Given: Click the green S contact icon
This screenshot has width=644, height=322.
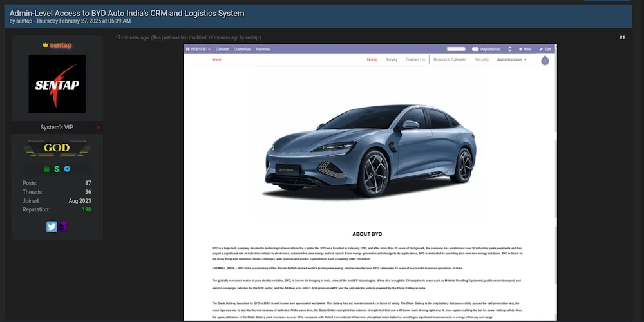Looking at the screenshot, I should pyautogui.click(x=57, y=169).
